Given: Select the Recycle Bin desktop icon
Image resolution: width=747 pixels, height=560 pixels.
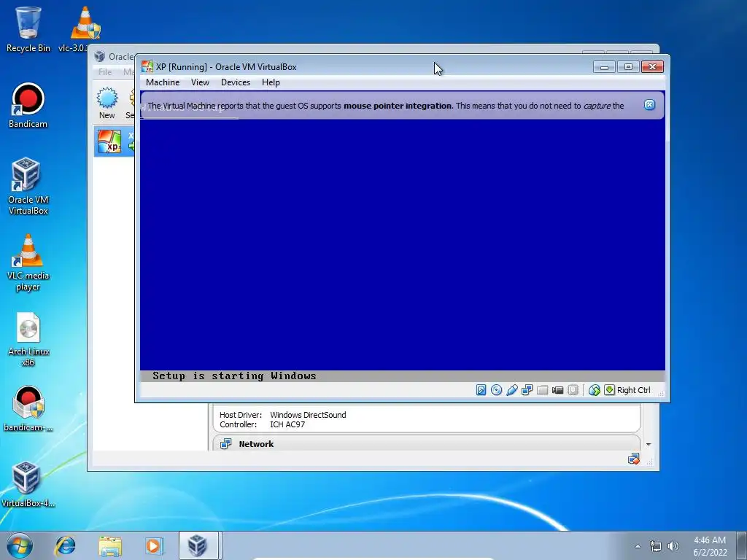Looking at the screenshot, I should 28,28.
